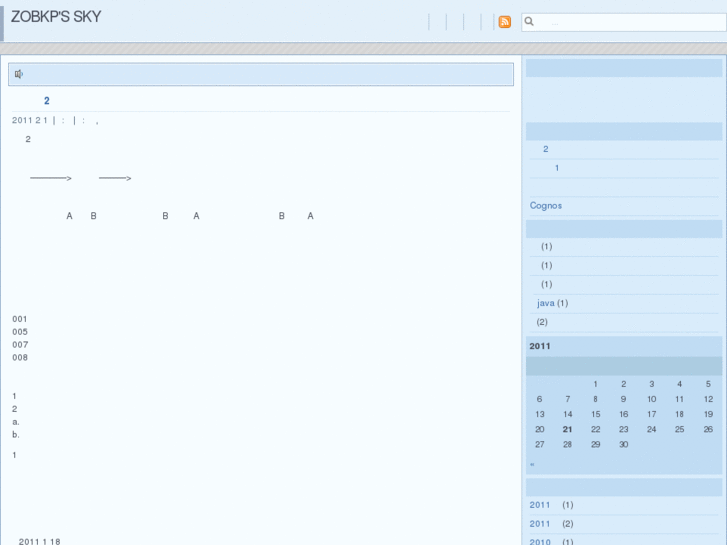
Task: Select calendar date 30
Action: coord(624,444)
